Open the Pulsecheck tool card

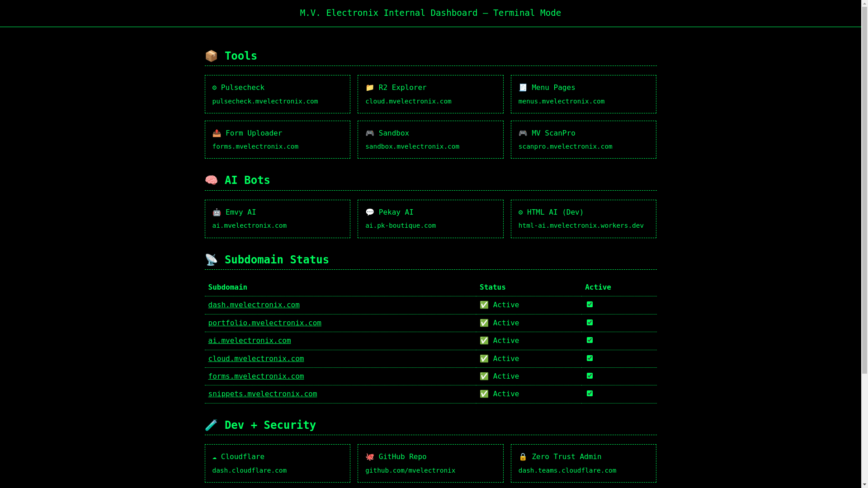(277, 94)
